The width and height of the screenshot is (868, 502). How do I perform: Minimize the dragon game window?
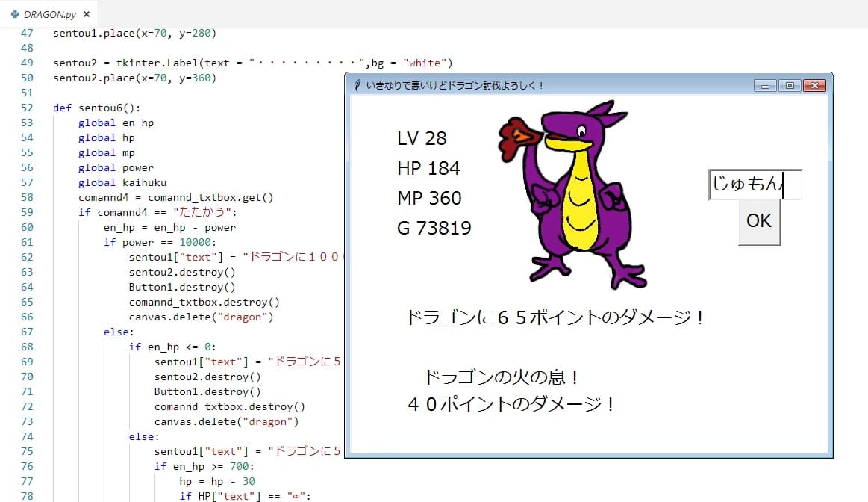pyautogui.click(x=765, y=85)
